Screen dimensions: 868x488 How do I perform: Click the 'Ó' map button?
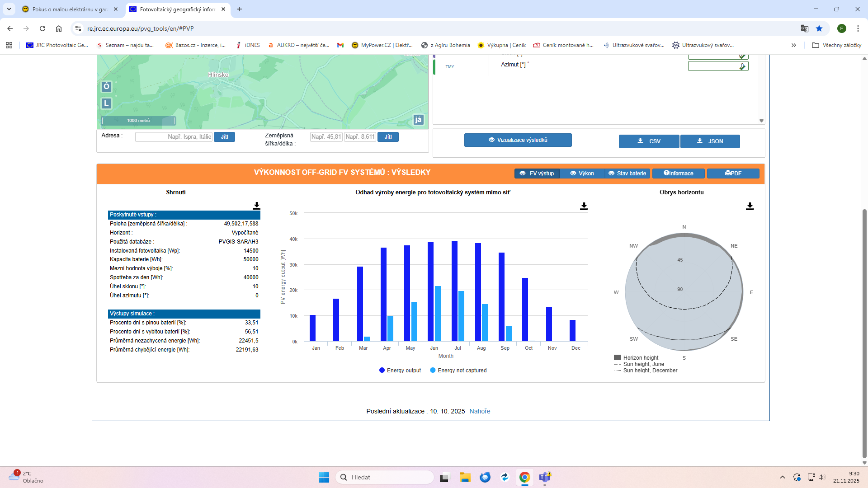(x=106, y=86)
